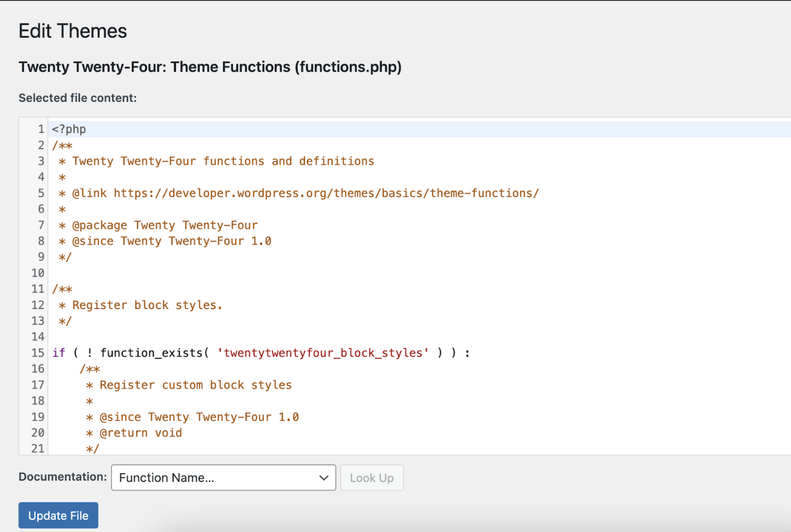Click line number 1 in the gutter

click(x=41, y=129)
